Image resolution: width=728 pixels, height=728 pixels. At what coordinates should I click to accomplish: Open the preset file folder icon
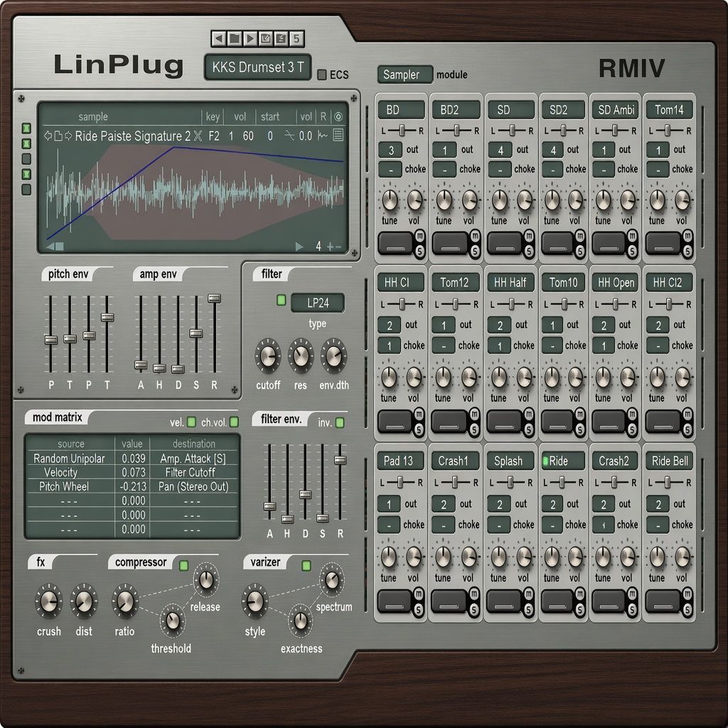[235, 38]
